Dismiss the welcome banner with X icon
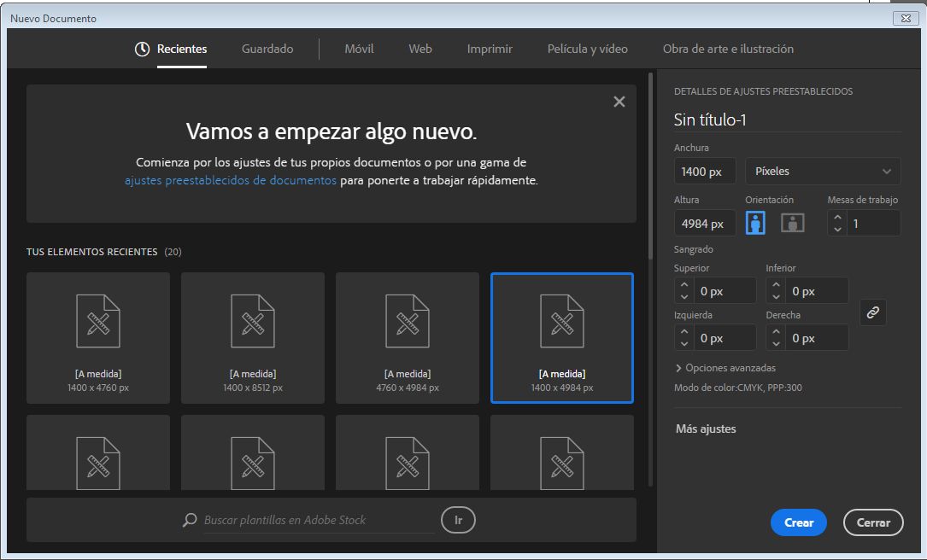The width and height of the screenshot is (927, 560). tap(619, 102)
